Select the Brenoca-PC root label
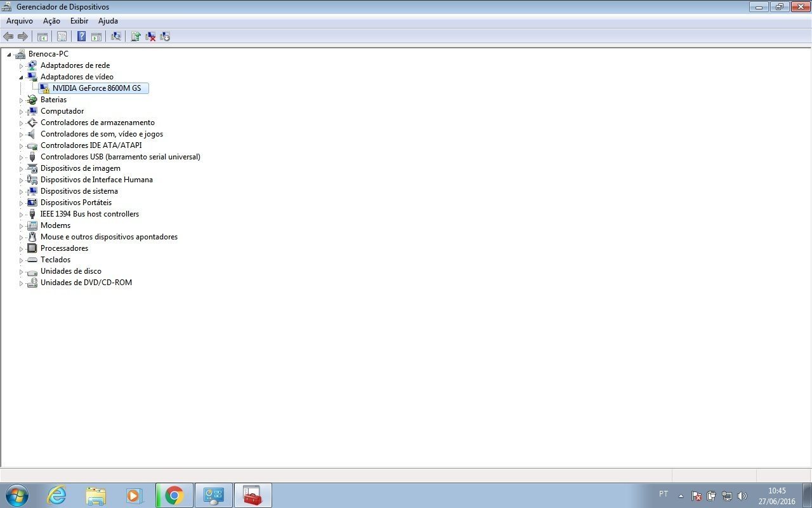This screenshot has height=508, width=812. click(48, 54)
